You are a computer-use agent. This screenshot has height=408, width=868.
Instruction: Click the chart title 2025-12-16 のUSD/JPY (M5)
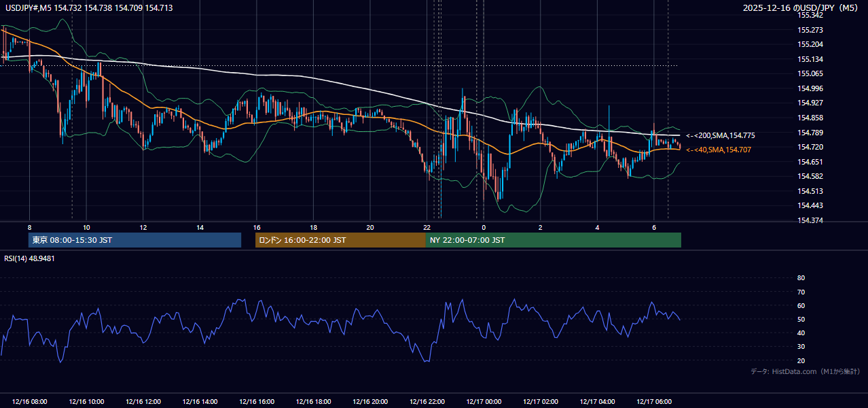click(x=801, y=8)
